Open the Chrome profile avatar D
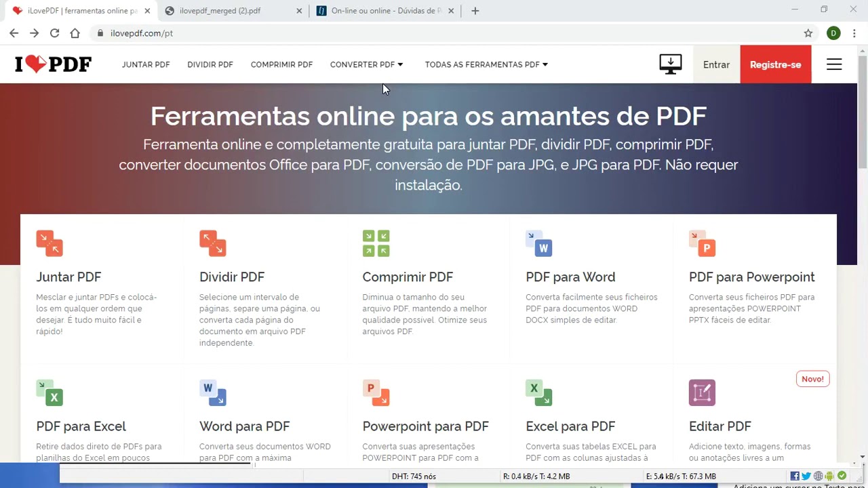The image size is (868, 488). click(833, 33)
